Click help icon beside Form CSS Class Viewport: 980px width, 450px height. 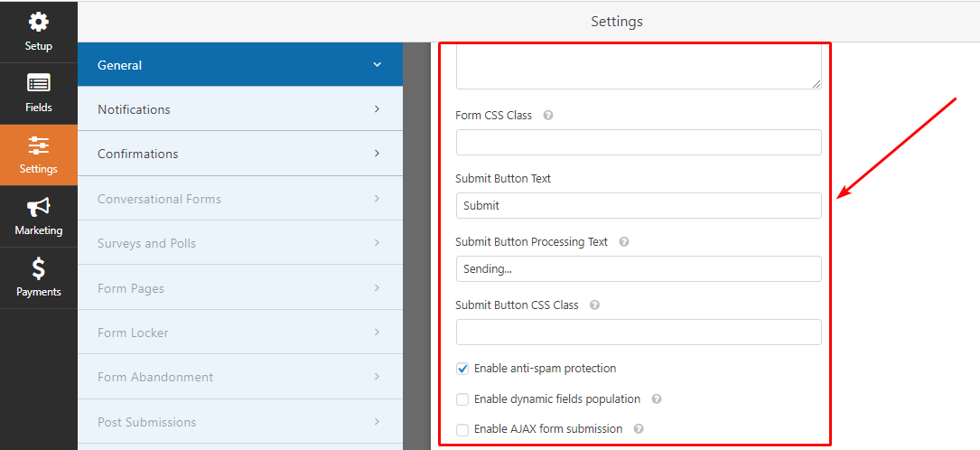point(548,116)
